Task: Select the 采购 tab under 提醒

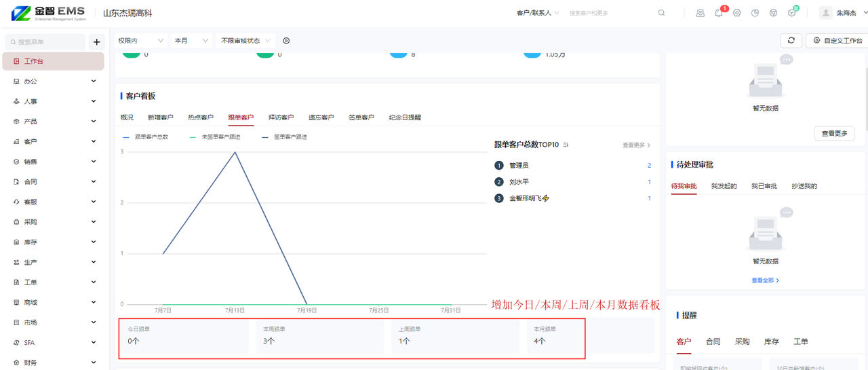Action: tap(742, 341)
